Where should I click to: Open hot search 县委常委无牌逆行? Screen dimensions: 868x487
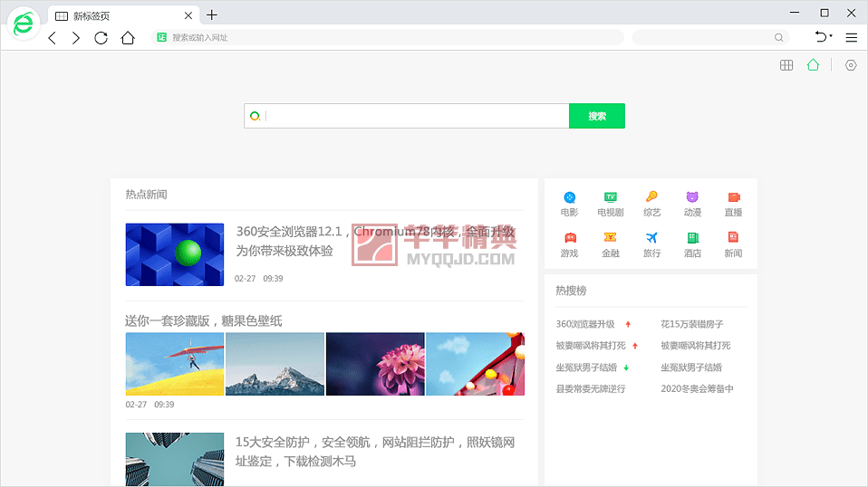click(x=591, y=388)
